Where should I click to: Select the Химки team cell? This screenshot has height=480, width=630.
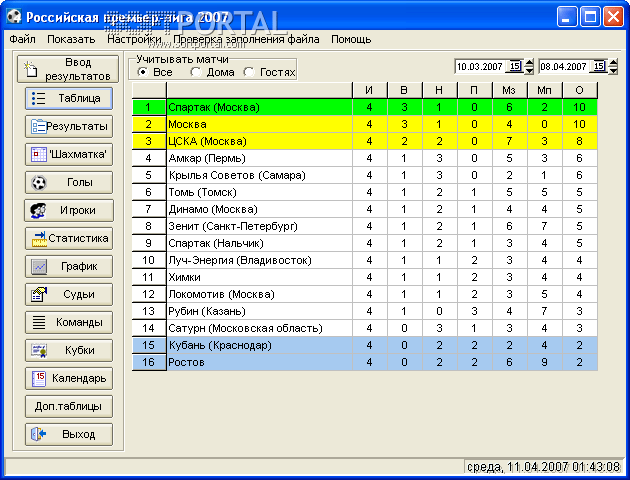259,277
